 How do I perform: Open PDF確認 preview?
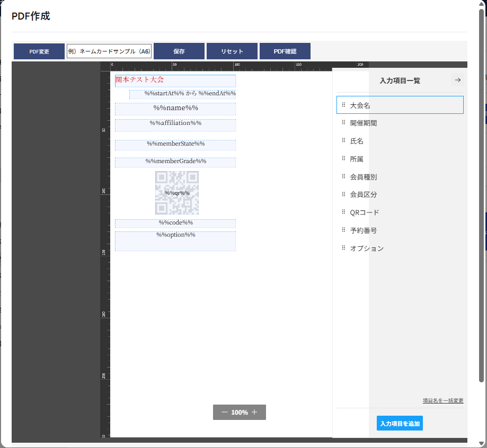point(285,51)
